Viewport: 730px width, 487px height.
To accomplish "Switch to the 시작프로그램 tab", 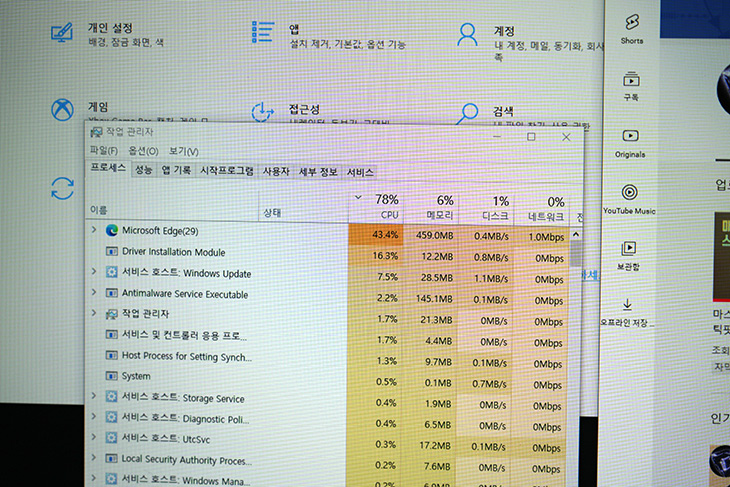I will 227,171.
